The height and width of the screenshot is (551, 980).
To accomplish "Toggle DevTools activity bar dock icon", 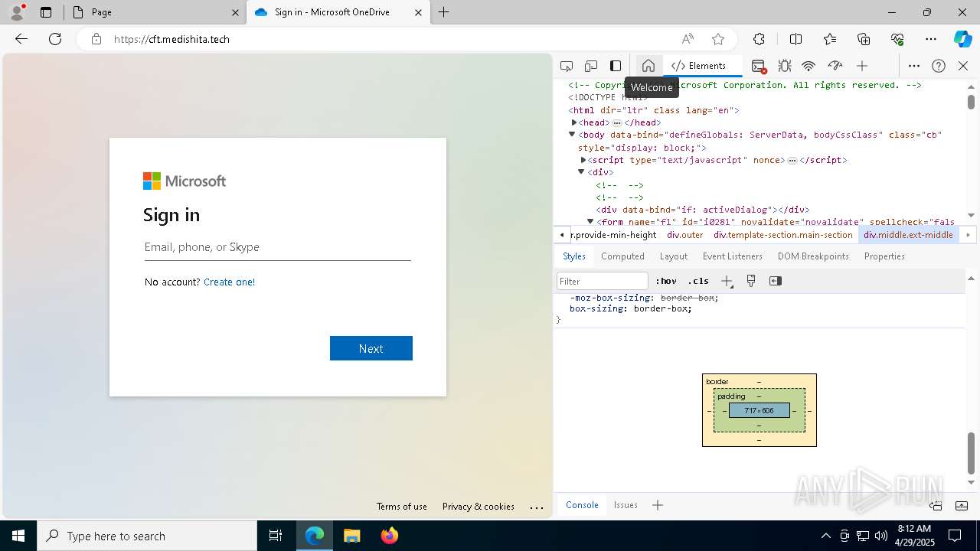I will 616,66.
